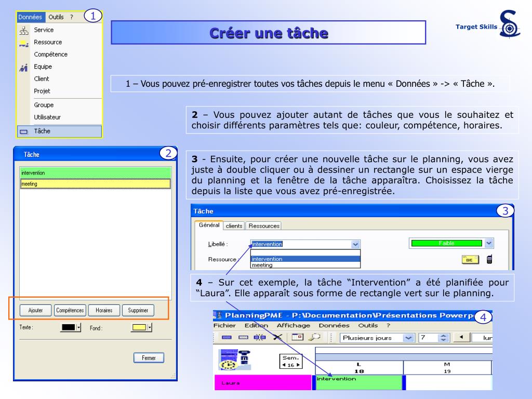
Task: Click the Ajouter button
Action: (36, 310)
